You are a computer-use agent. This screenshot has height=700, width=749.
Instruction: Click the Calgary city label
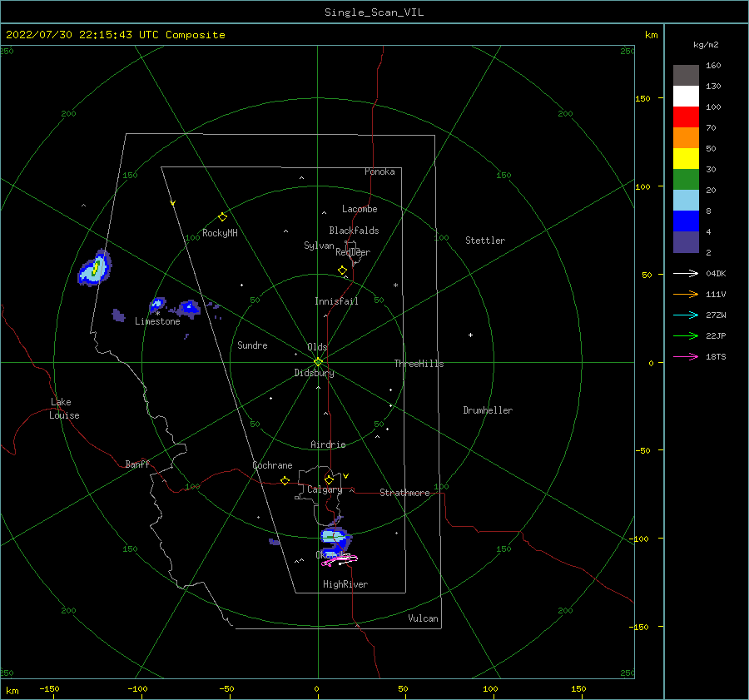325,489
